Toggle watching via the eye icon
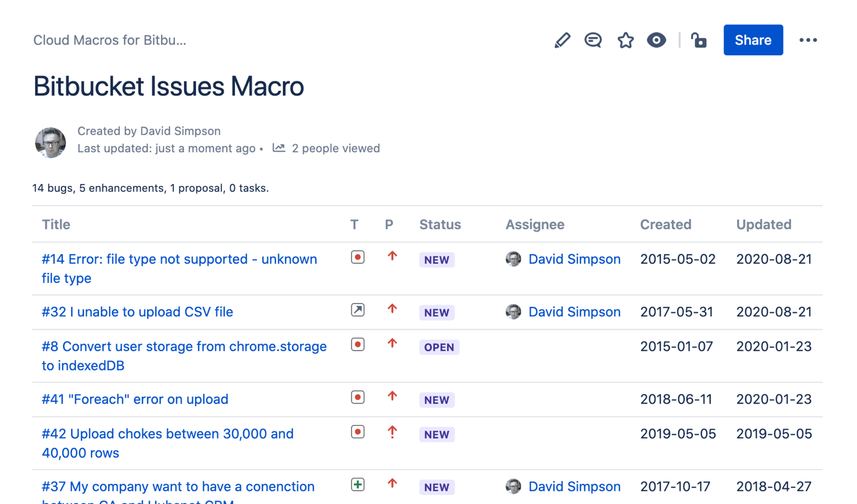The width and height of the screenshot is (857, 504). coord(656,40)
